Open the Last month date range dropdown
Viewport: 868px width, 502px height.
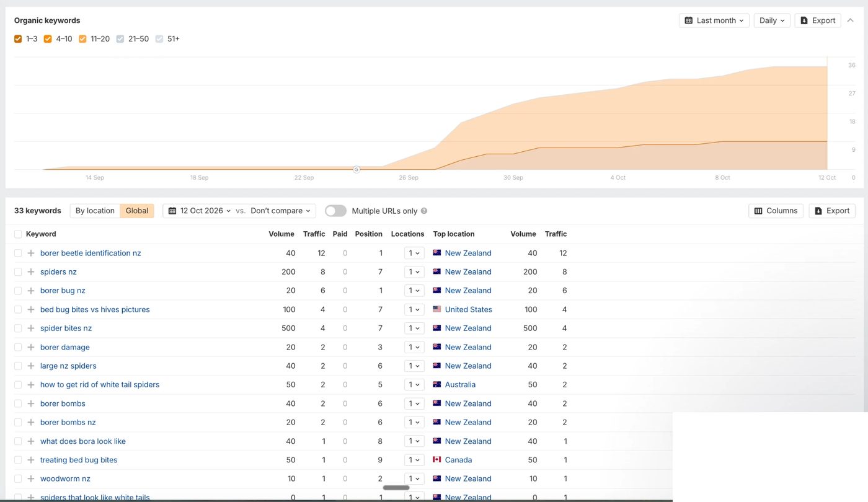714,20
